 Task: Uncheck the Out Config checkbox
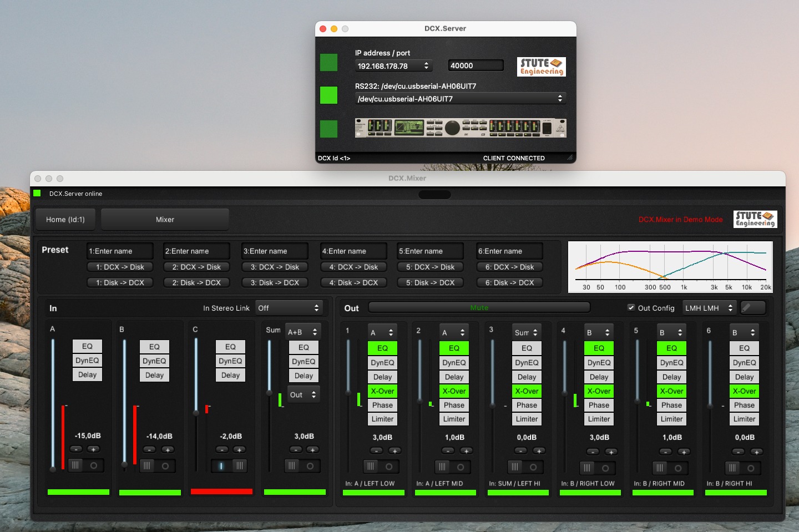[x=631, y=308]
